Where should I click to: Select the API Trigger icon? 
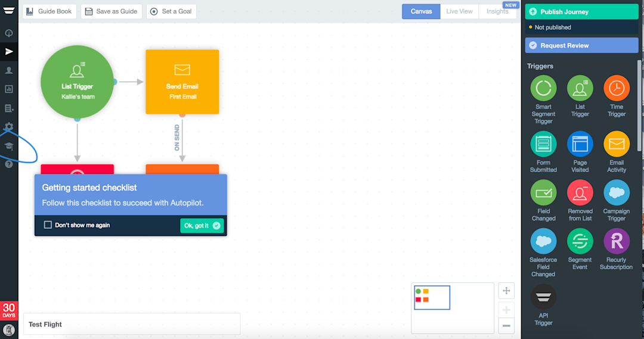click(x=543, y=297)
